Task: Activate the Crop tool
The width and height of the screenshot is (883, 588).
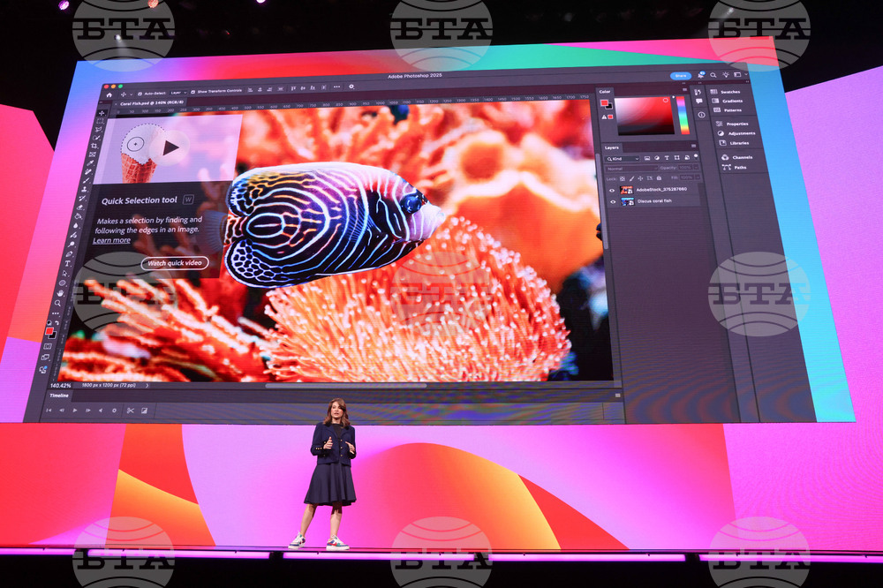Action: [x=94, y=146]
